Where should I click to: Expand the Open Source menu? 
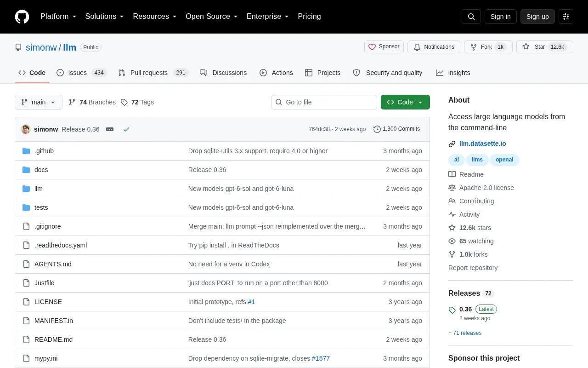coord(211,17)
